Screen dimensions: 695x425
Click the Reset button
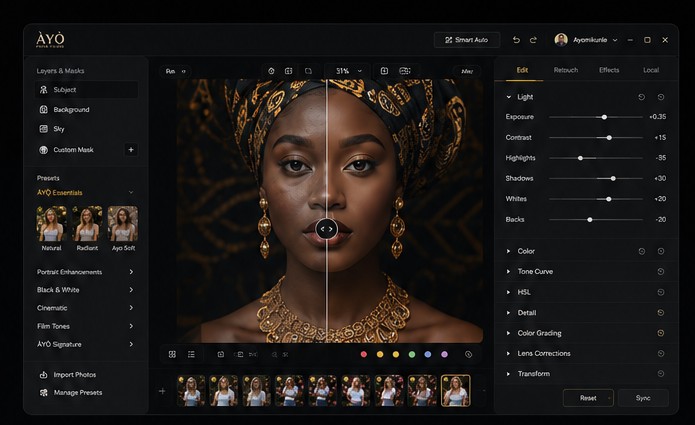click(x=588, y=398)
